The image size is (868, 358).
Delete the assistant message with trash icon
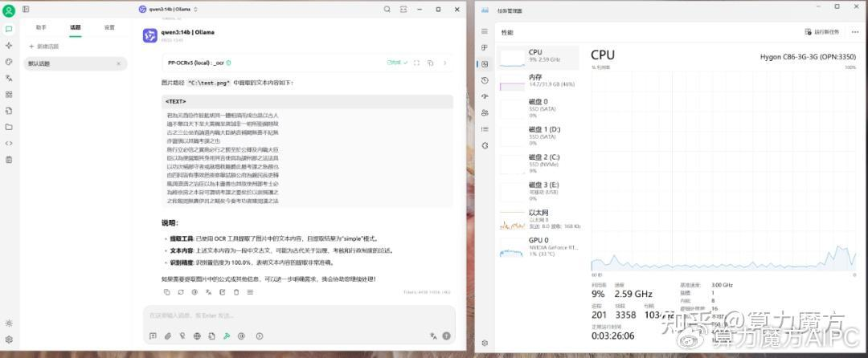236,292
